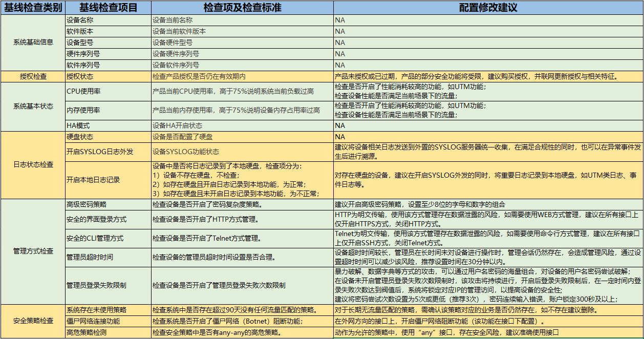This screenshot has height=339, width=644.
Task: Click the "开启SYSLOG日志外发" cell
Action: (x=108, y=152)
